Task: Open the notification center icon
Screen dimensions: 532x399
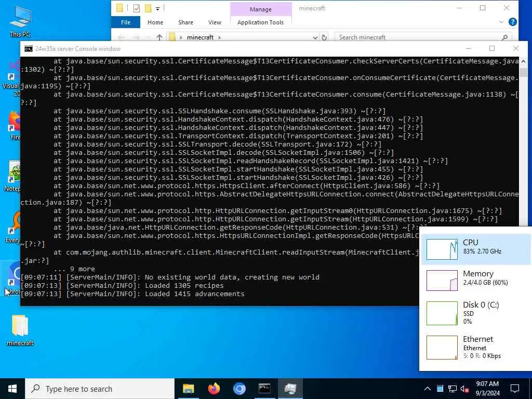Action: (515, 389)
